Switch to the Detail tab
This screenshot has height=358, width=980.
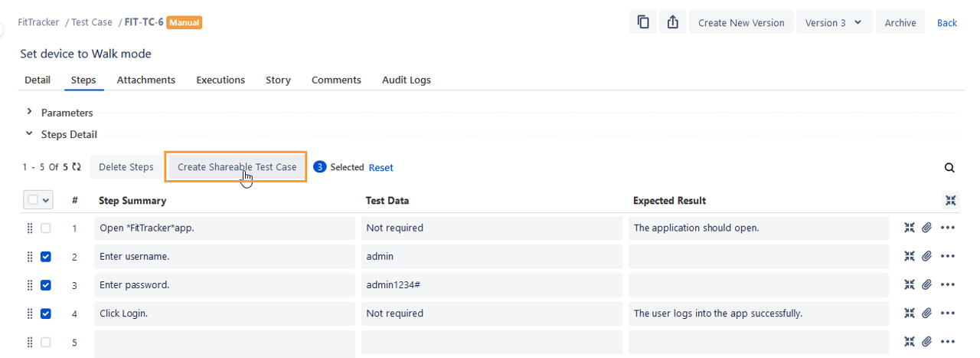(x=38, y=80)
